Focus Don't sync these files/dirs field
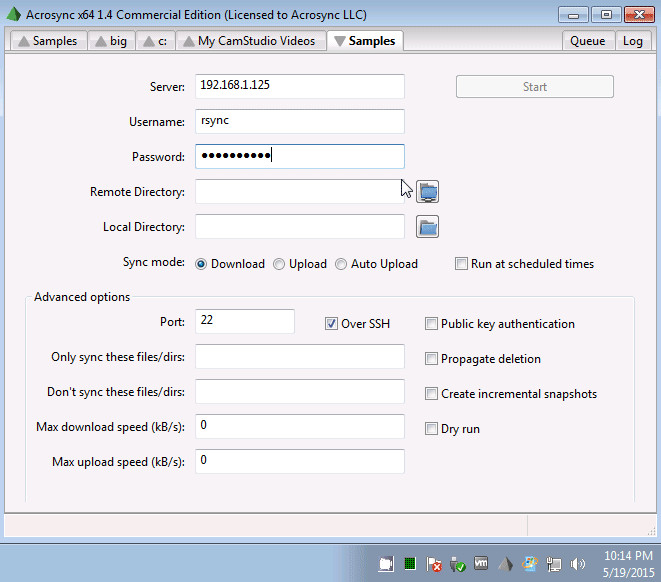661x582 pixels. pos(300,392)
